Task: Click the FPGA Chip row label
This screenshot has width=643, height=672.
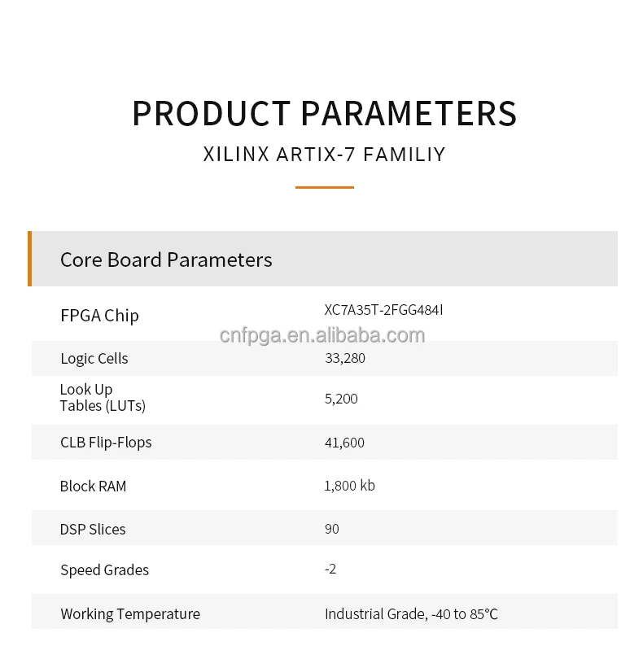Action: coord(99,316)
